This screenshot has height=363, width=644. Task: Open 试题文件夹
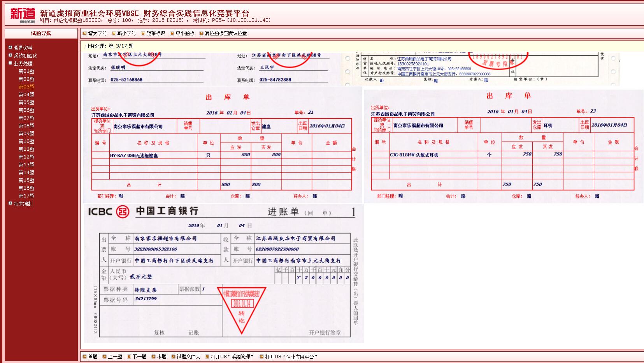click(x=188, y=357)
